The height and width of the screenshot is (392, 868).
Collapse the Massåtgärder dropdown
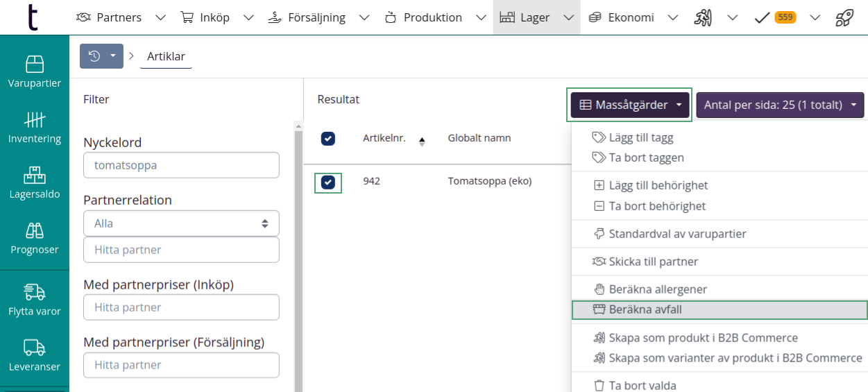click(x=630, y=105)
